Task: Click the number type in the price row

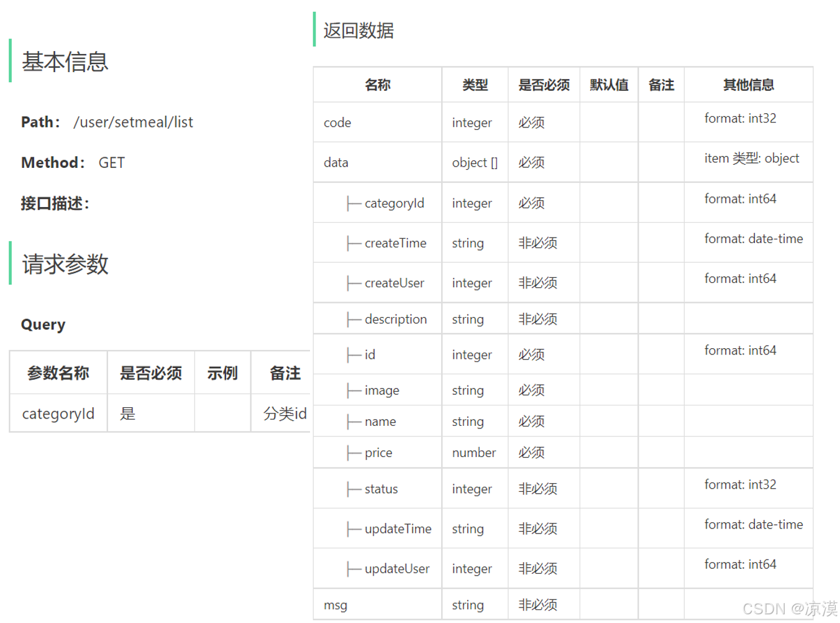Action: click(x=474, y=453)
